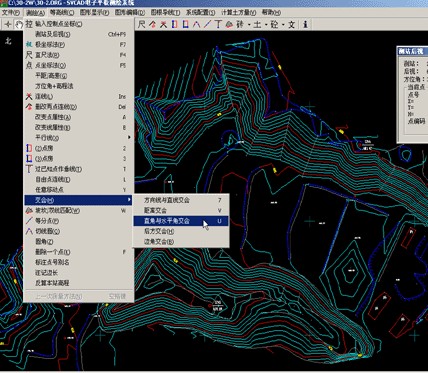The height and width of the screenshot is (373, 428).
Task: Choose 过已知点作垂线(T) menu entry
Action: pos(78,169)
